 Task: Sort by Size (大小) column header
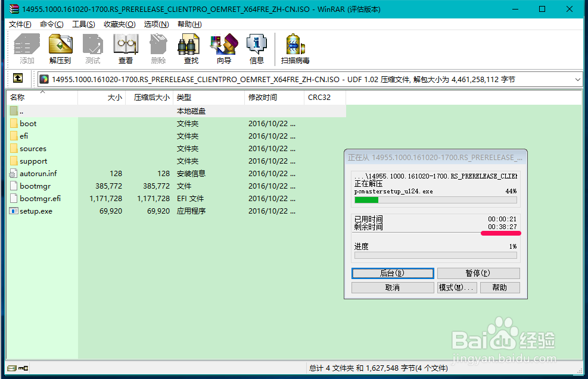click(x=102, y=98)
